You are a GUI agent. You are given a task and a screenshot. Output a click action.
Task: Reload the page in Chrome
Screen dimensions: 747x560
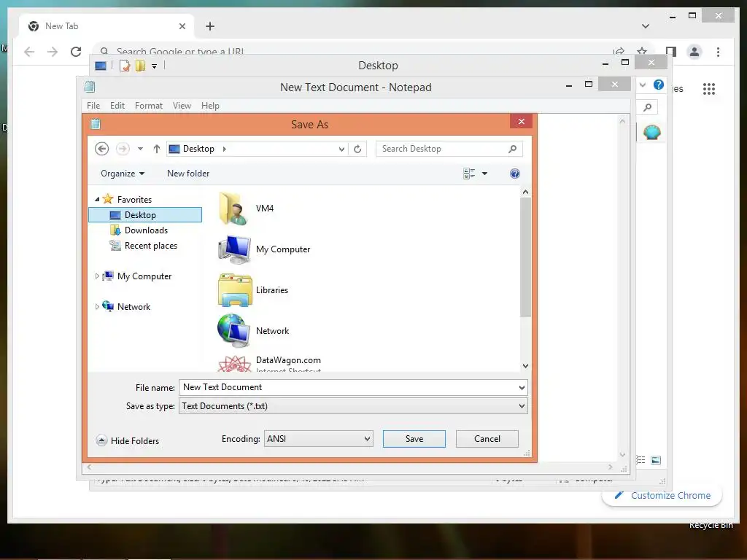coord(76,52)
